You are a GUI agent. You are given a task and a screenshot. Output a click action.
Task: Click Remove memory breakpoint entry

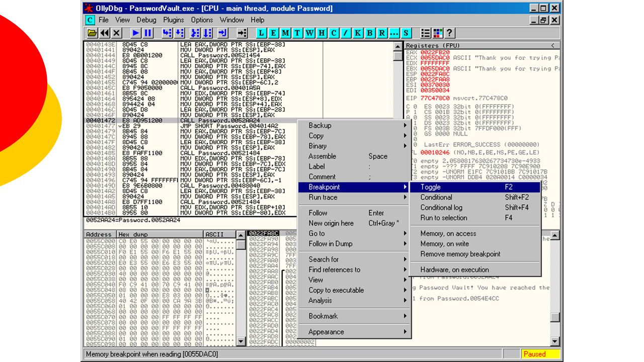click(475, 254)
